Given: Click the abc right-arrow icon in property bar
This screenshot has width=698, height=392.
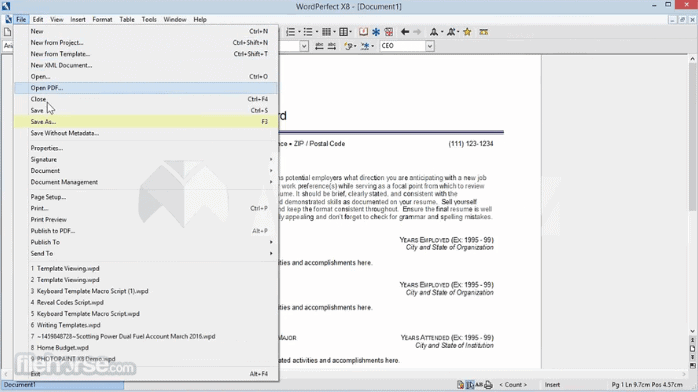Looking at the screenshot, I should [x=332, y=46].
